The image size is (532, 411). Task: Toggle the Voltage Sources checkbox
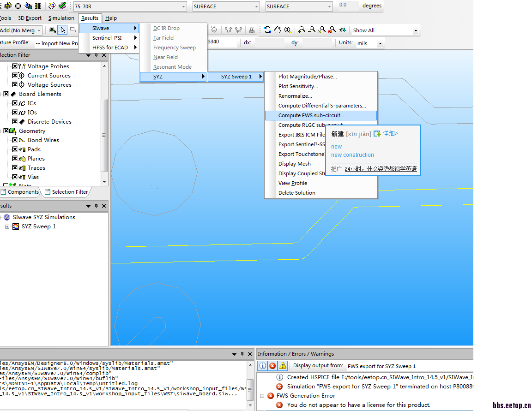point(15,84)
